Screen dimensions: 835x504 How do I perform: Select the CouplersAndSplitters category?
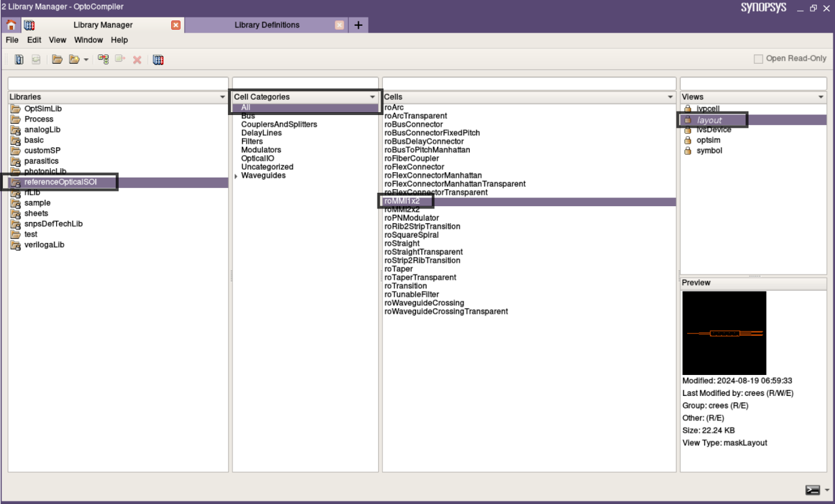[279, 124]
